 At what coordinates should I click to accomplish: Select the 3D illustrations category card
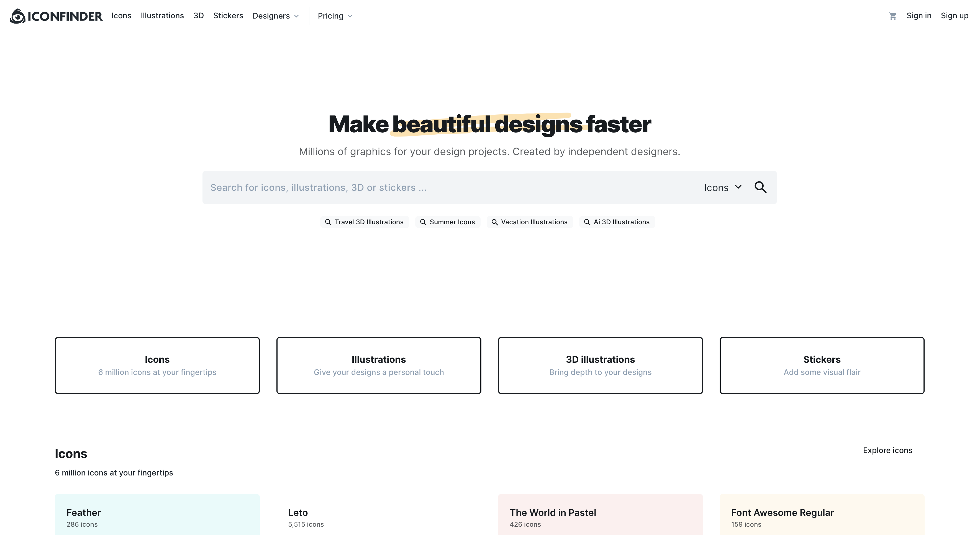click(x=601, y=365)
